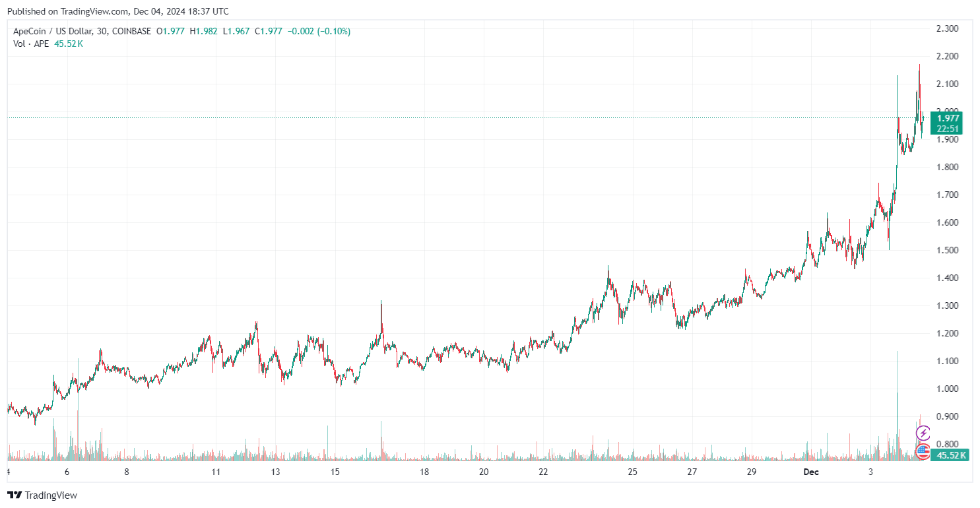Screen dimensions: 980x508
Task: Click the 13 date label on the time axis
Action: [x=275, y=472]
